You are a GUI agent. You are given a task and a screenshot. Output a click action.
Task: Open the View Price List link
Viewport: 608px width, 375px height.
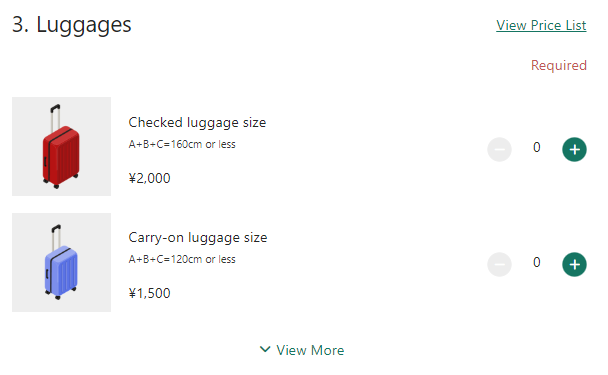(541, 26)
